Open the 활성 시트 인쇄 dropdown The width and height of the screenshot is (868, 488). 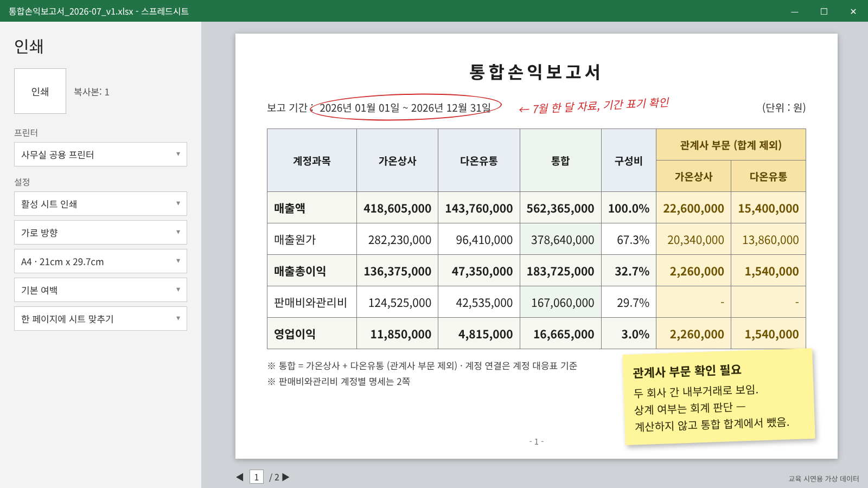[100, 204]
